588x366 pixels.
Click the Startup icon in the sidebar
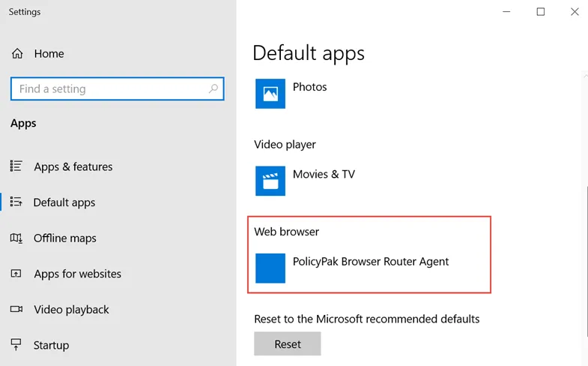pos(16,345)
